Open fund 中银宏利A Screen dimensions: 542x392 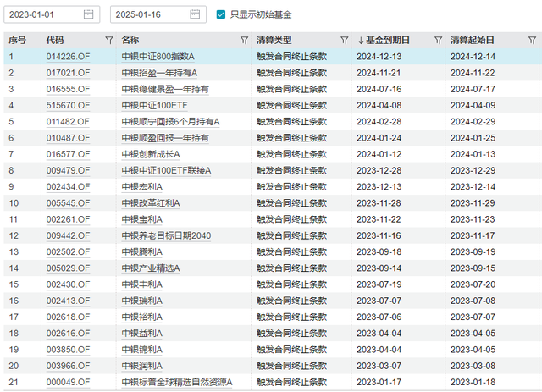(x=141, y=186)
